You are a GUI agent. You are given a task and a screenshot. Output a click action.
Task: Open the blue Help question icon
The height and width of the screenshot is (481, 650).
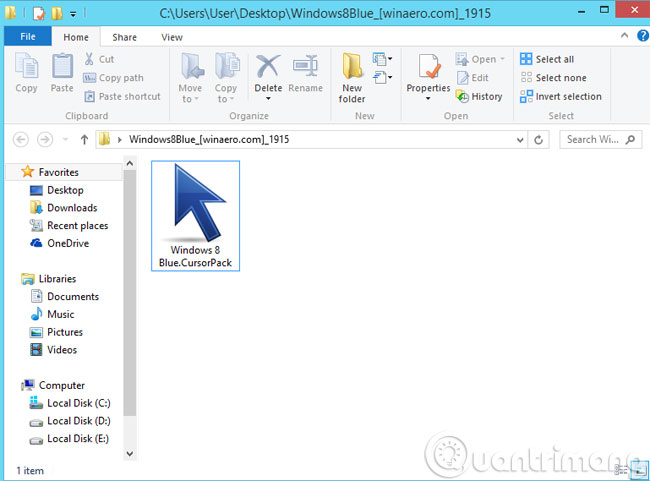coord(643,36)
